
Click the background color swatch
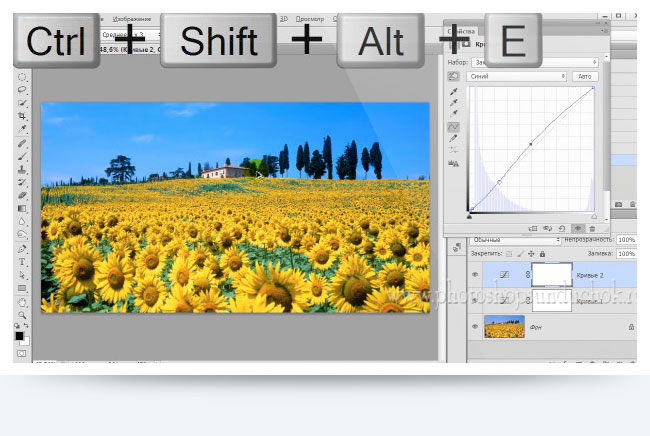pos(26,342)
